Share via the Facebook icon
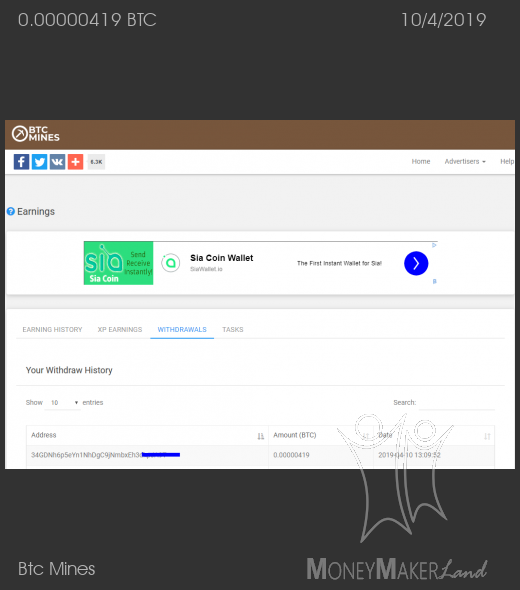This screenshot has width=520, height=590. 21,162
